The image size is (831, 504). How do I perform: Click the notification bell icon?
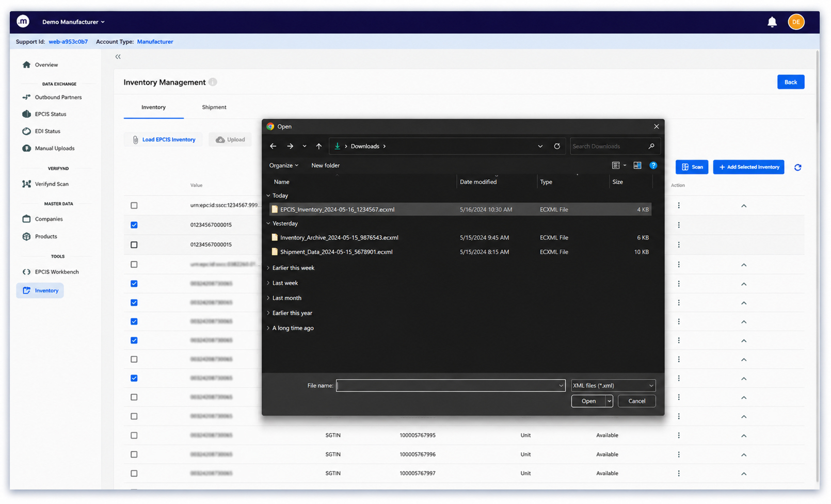point(772,22)
